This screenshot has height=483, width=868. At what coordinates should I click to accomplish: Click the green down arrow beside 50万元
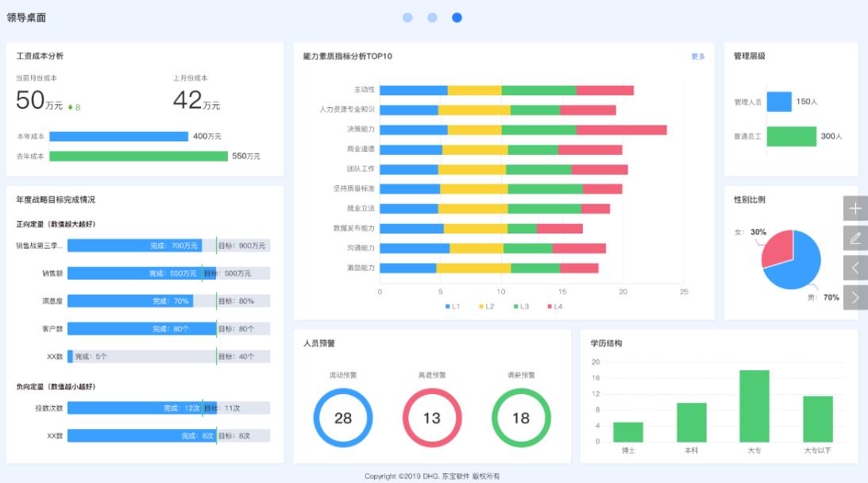point(71,107)
